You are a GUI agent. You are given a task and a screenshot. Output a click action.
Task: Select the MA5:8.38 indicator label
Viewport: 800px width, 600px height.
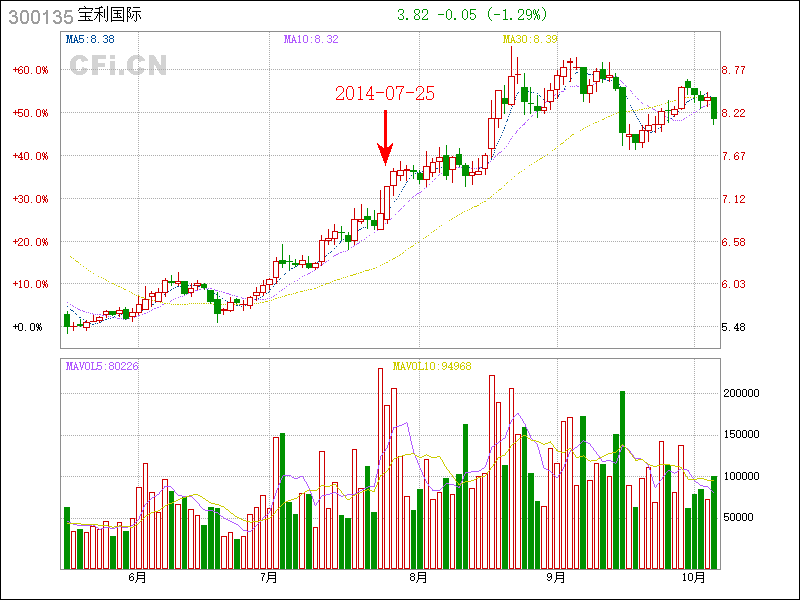click(x=90, y=39)
